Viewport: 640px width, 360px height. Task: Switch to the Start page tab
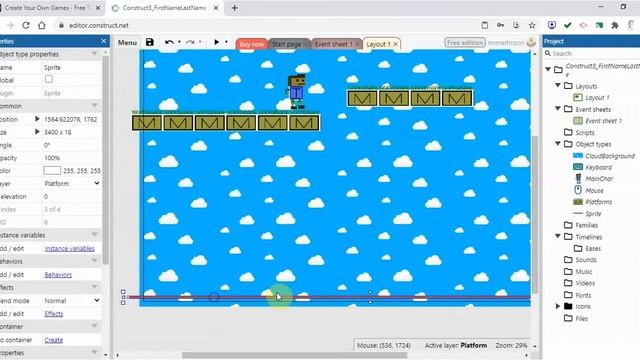pos(287,44)
